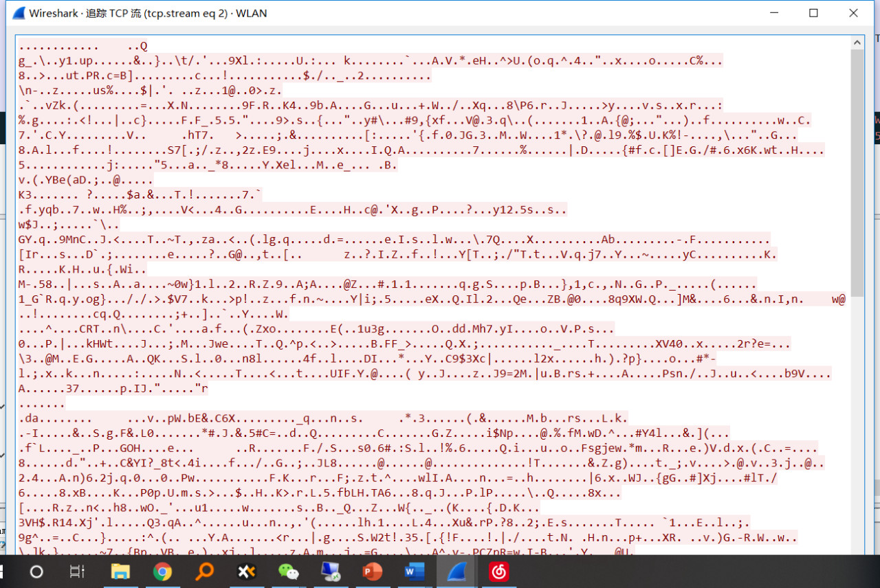Launch Google Chrome from the taskbar
The height and width of the screenshot is (588, 880).
pos(162,572)
